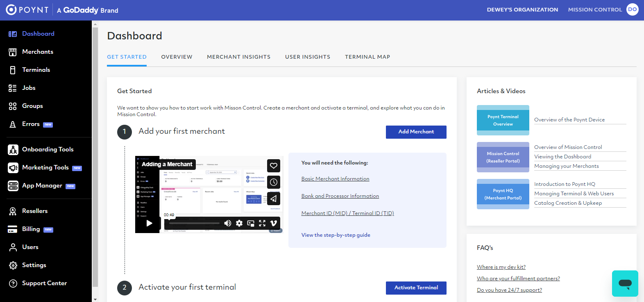The width and height of the screenshot is (644, 302).
Task: Share the video with paper-plane icon
Action: [x=274, y=199]
